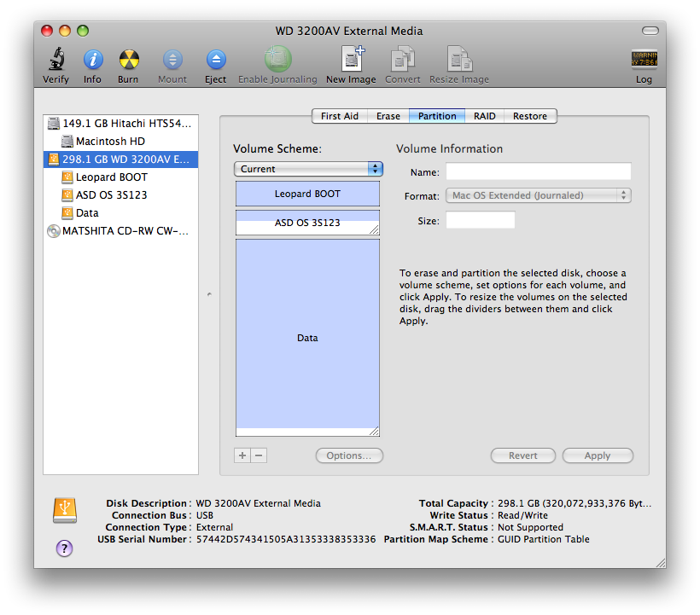The width and height of the screenshot is (700, 615).
Task: Open the Volume Scheme dropdown
Action: pyautogui.click(x=308, y=169)
